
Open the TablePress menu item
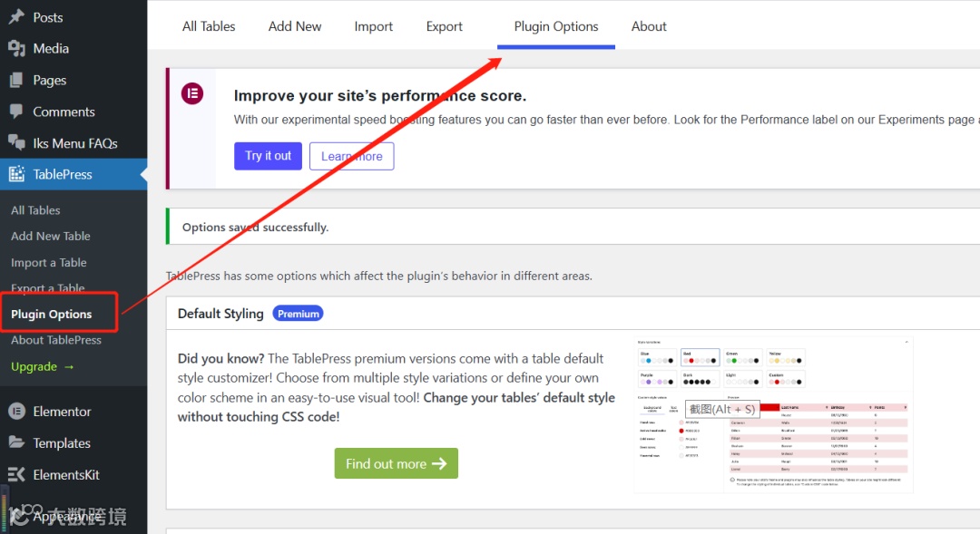[x=73, y=174]
